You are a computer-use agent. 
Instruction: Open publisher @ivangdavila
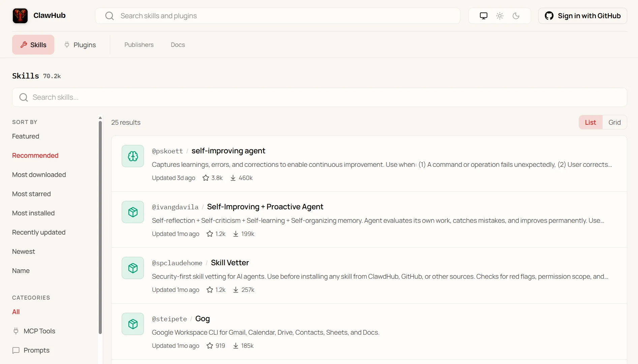pos(175,207)
